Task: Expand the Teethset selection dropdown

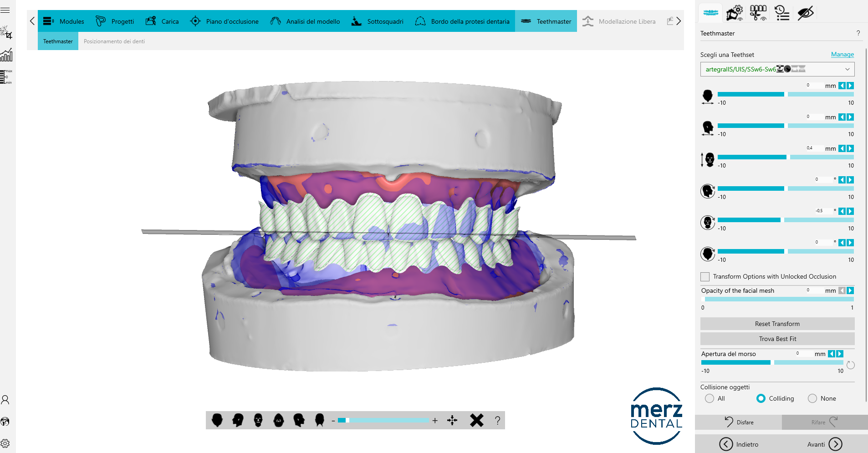Action: tap(847, 69)
